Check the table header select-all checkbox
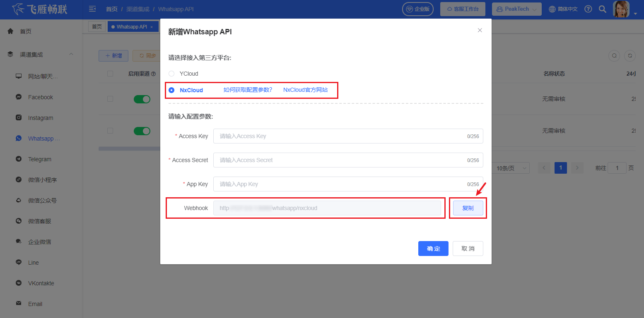The height and width of the screenshot is (318, 644). tap(110, 74)
